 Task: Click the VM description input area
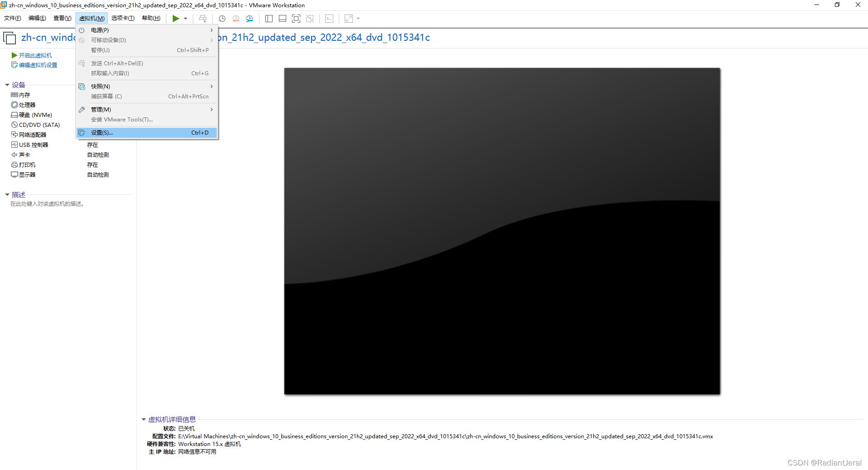click(x=47, y=204)
